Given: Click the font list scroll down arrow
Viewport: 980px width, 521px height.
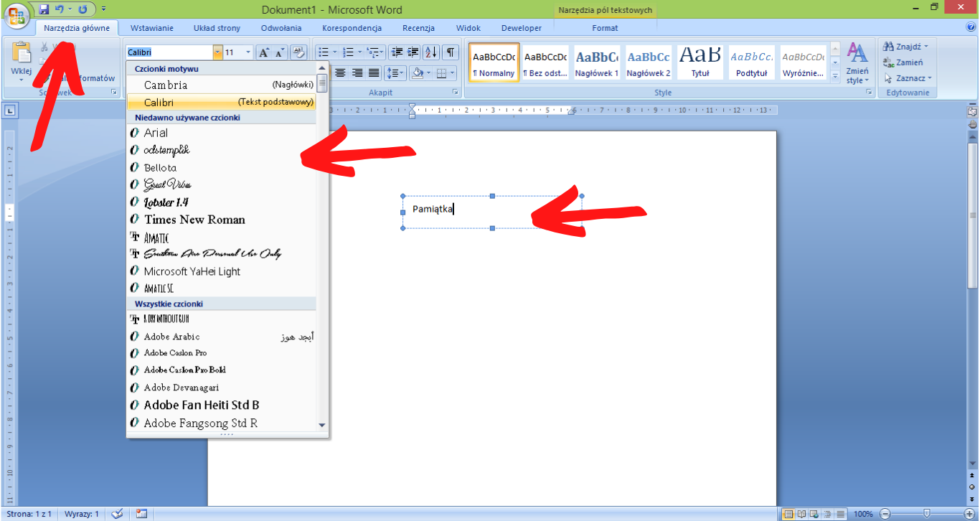Looking at the screenshot, I should (x=322, y=426).
